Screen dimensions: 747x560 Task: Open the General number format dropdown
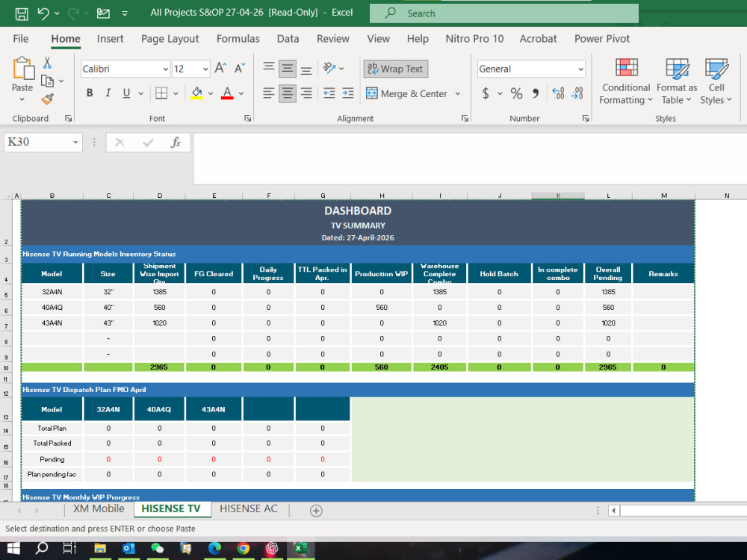[x=580, y=69]
